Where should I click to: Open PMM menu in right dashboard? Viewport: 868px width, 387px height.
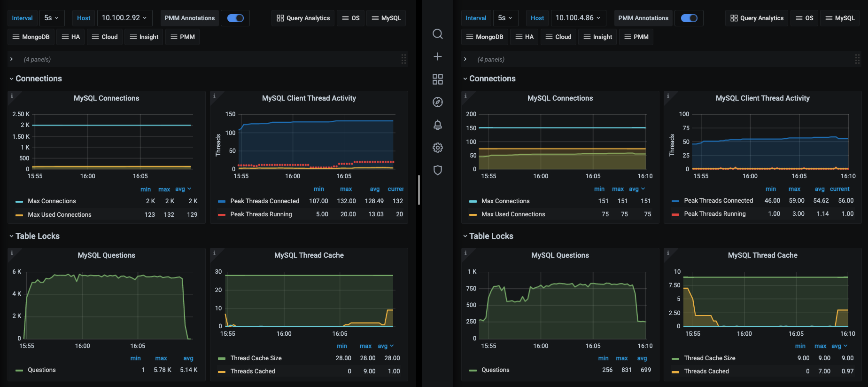636,37
